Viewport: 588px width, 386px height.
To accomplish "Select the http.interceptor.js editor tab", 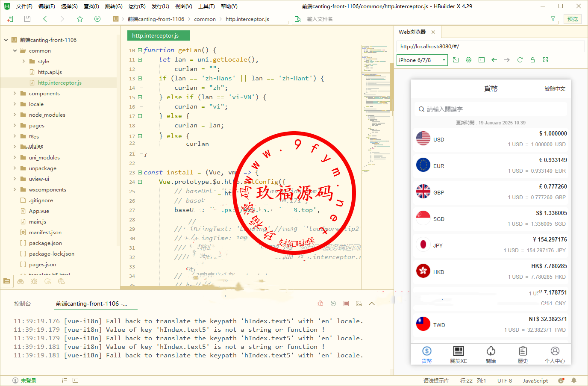I will coord(158,35).
